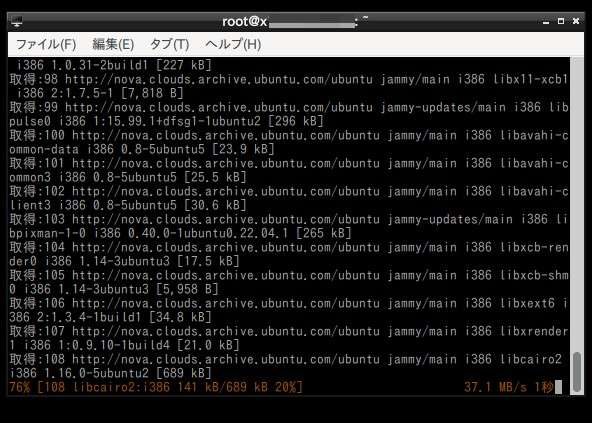Click the terminal window icon in title bar

[17, 22]
